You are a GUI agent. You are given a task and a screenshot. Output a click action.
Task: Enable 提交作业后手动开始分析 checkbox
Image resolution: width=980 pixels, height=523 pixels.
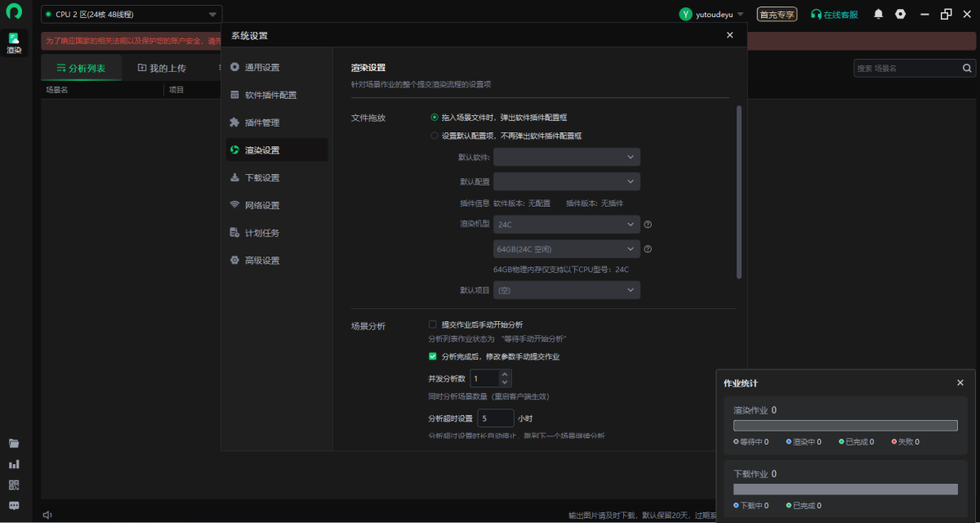[433, 324]
